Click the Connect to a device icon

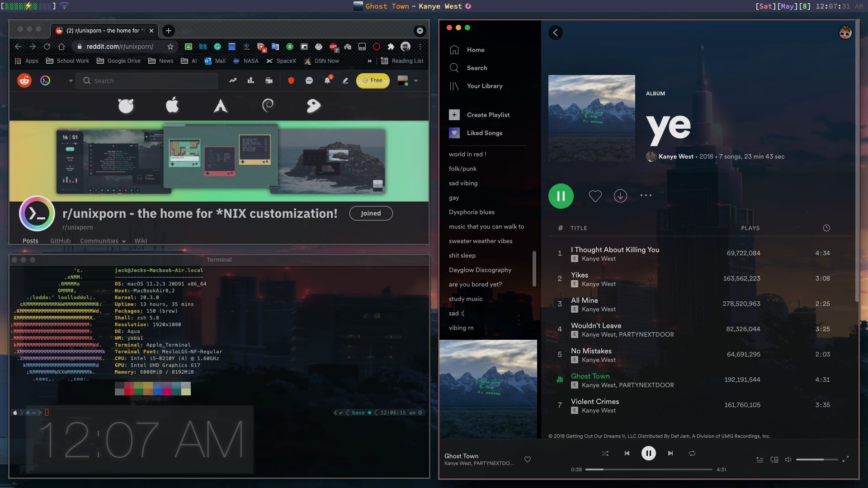[775, 459]
